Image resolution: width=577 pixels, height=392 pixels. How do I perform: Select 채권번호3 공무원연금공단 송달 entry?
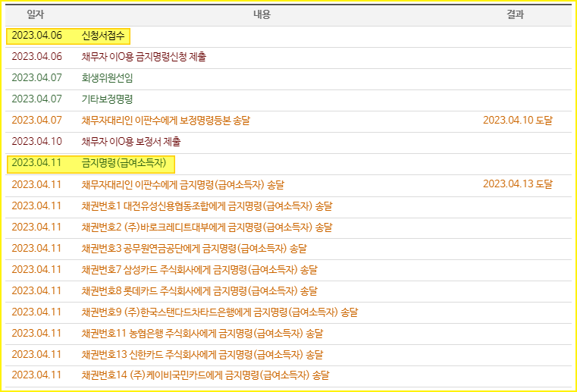click(194, 249)
